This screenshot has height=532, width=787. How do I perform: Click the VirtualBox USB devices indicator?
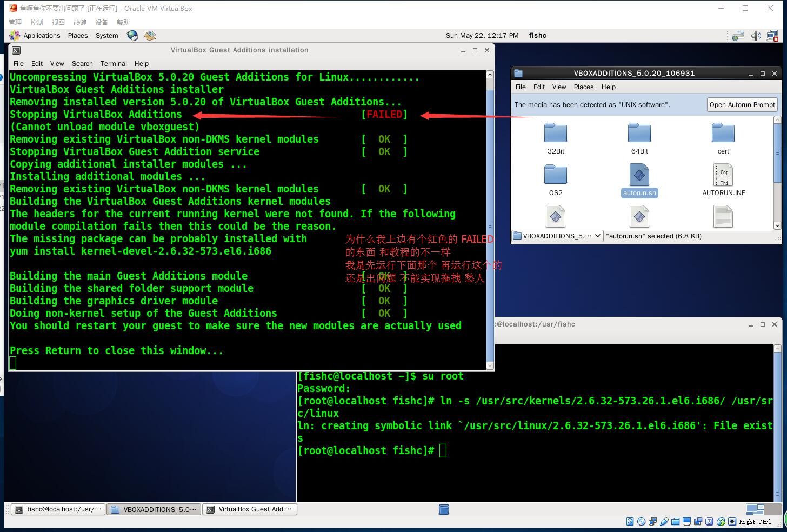click(x=664, y=522)
